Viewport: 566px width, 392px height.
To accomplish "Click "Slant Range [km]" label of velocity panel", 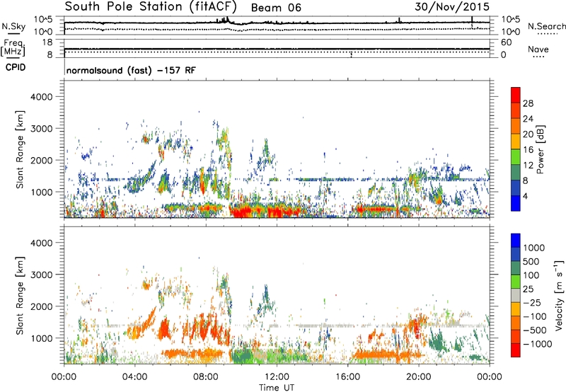I will 20,295.
